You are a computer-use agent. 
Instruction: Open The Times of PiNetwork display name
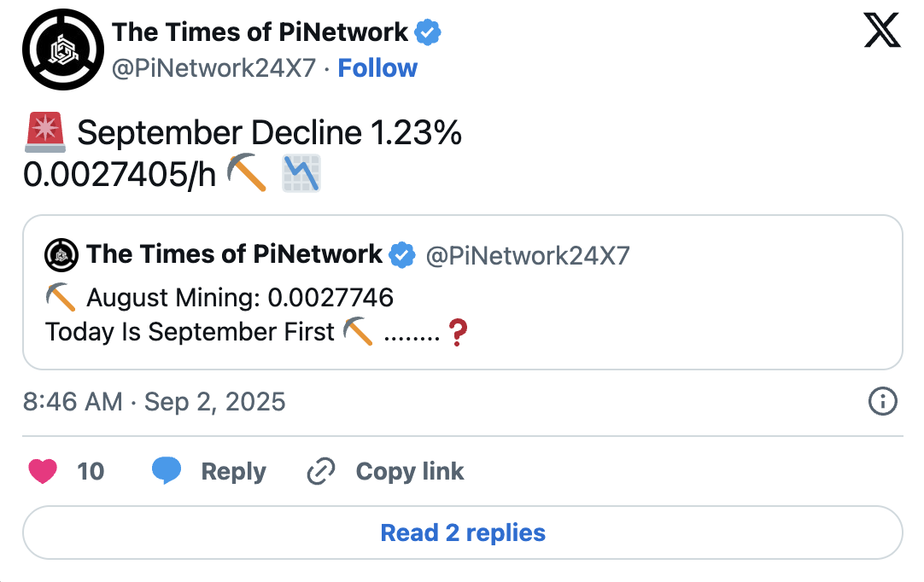[260, 32]
